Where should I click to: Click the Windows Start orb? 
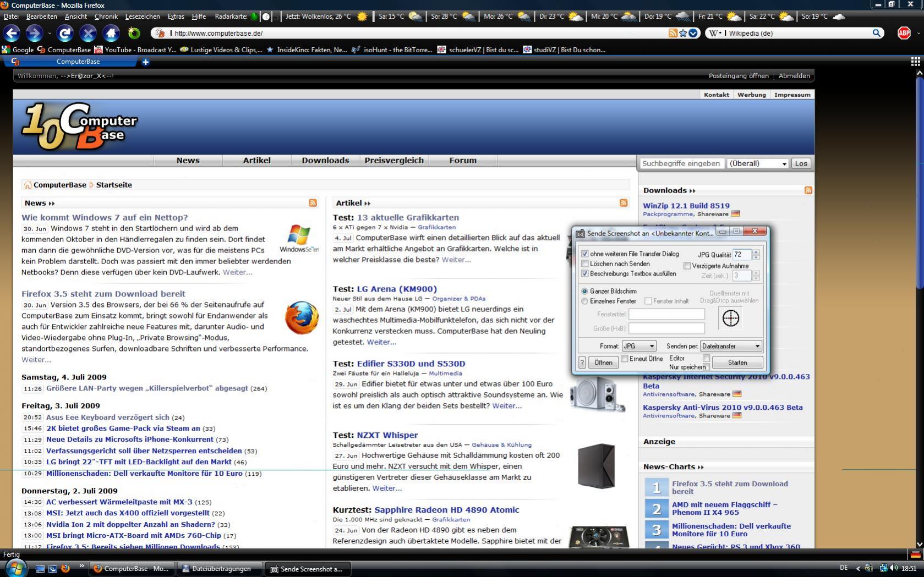[15, 568]
